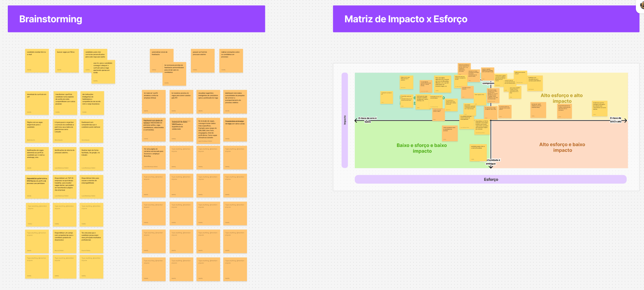Click the 'Ter uma página de carreiras estruturada' sticky

pos(154,158)
